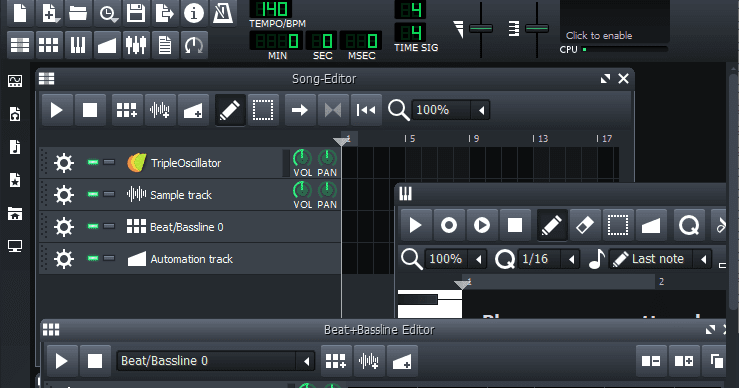Play in Beat+Bassline Editor
739x388 pixels.
(x=62, y=361)
